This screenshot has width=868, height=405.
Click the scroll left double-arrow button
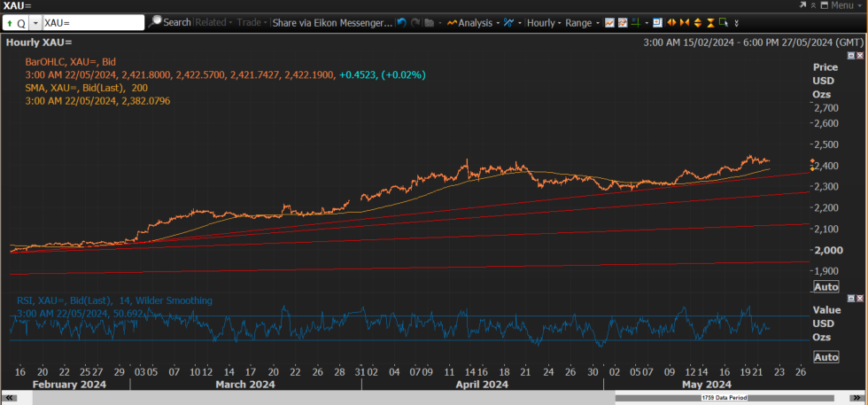click(10, 398)
